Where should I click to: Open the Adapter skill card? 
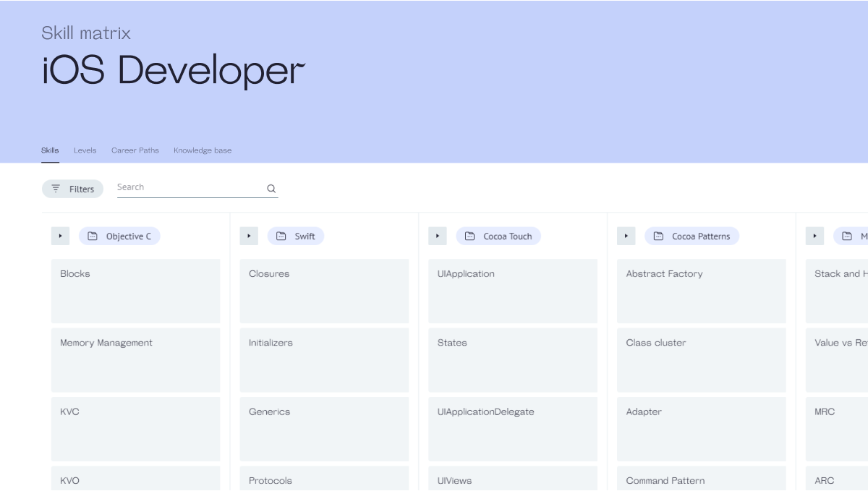tap(702, 429)
